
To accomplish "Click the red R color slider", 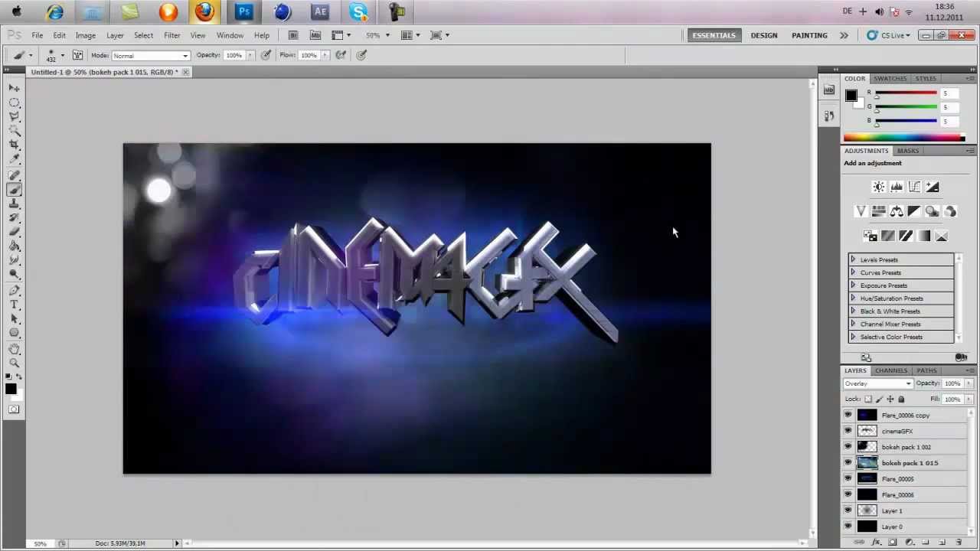I will 906,93.
